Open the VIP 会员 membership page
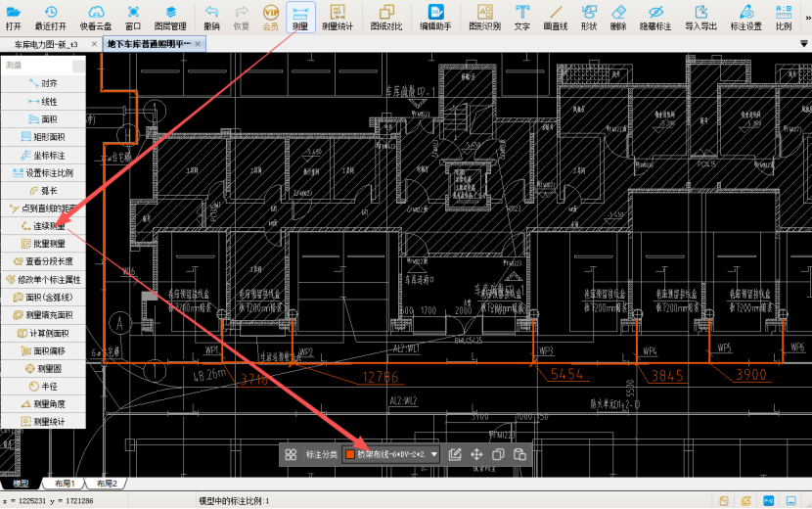812x509 pixels. [x=271, y=18]
